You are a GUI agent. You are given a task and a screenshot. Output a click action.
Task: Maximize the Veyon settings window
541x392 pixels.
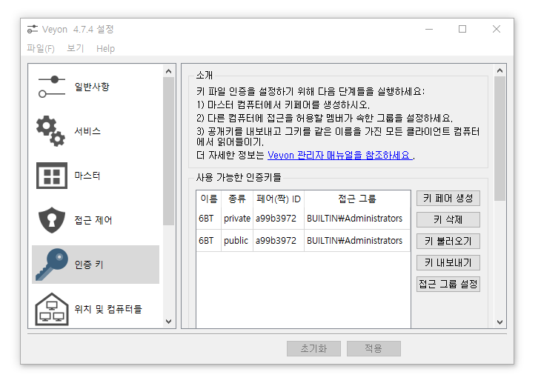point(462,29)
